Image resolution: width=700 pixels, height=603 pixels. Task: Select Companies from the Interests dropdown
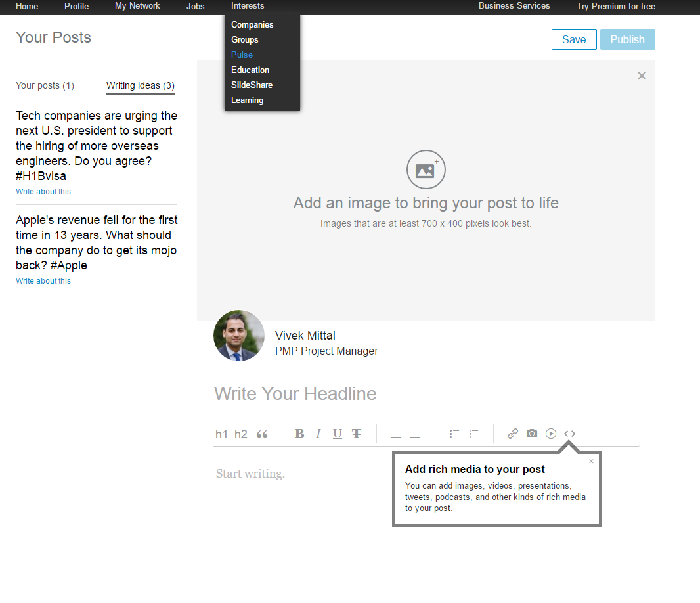pyautogui.click(x=252, y=24)
